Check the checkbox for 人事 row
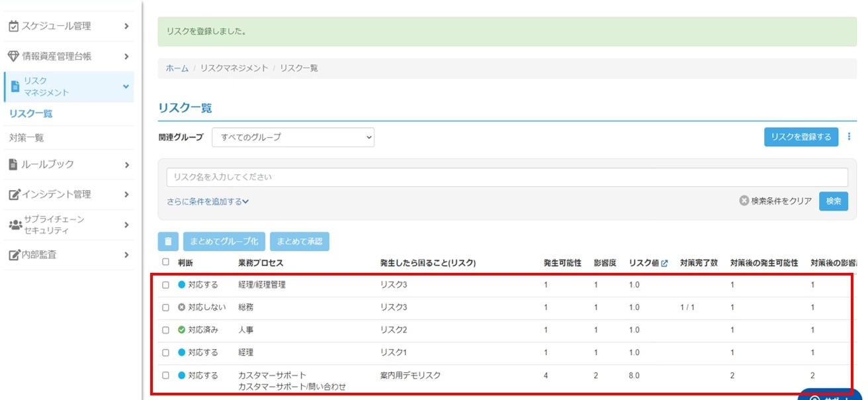Viewport: 868px width, 400px height. [x=165, y=330]
